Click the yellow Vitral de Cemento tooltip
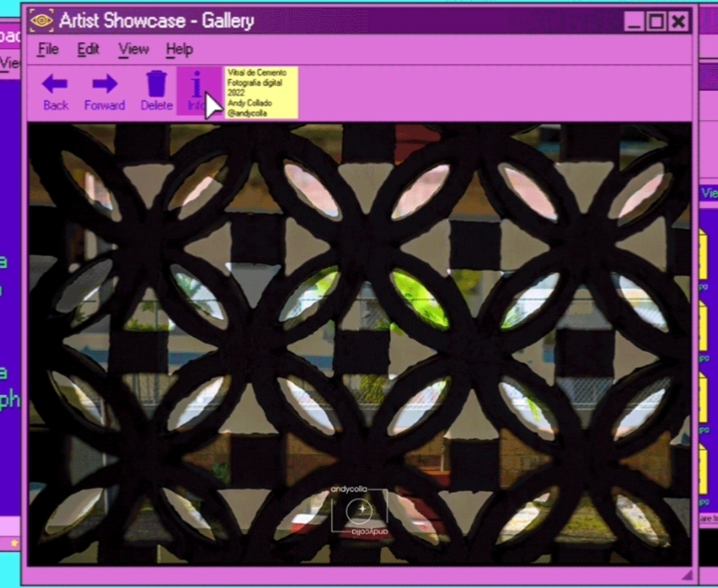Image resolution: width=718 pixels, height=588 pixels. (261, 93)
